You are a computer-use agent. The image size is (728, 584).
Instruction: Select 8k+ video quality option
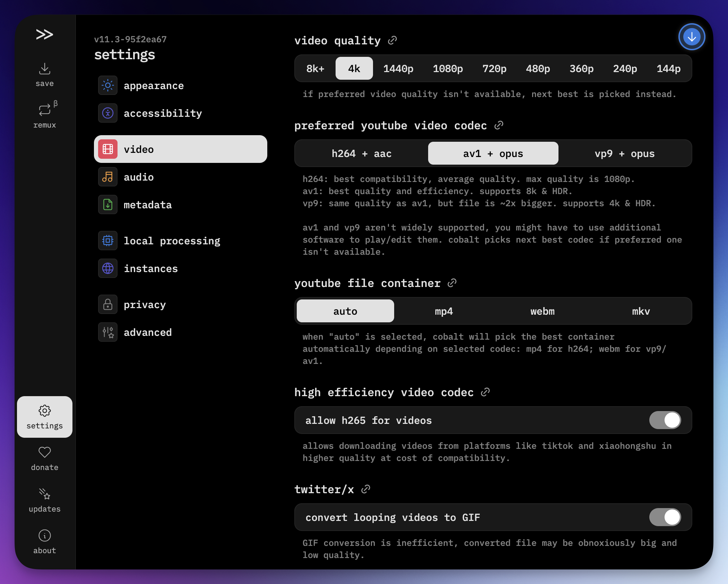tap(315, 69)
